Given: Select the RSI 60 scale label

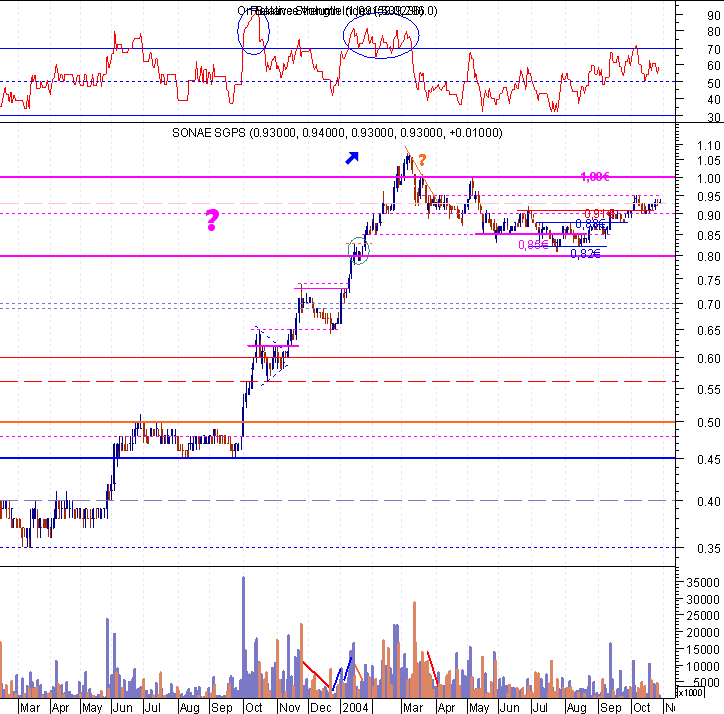Looking at the screenshot, I should click(713, 66).
